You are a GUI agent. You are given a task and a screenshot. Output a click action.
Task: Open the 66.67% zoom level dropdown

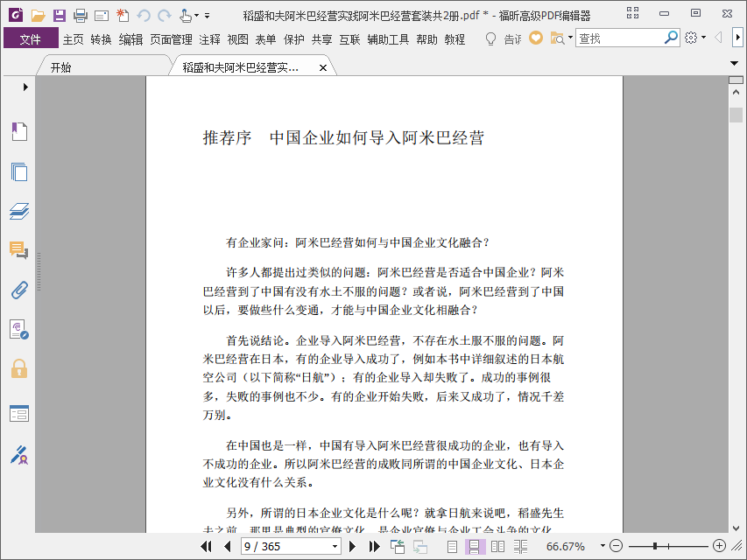603,546
